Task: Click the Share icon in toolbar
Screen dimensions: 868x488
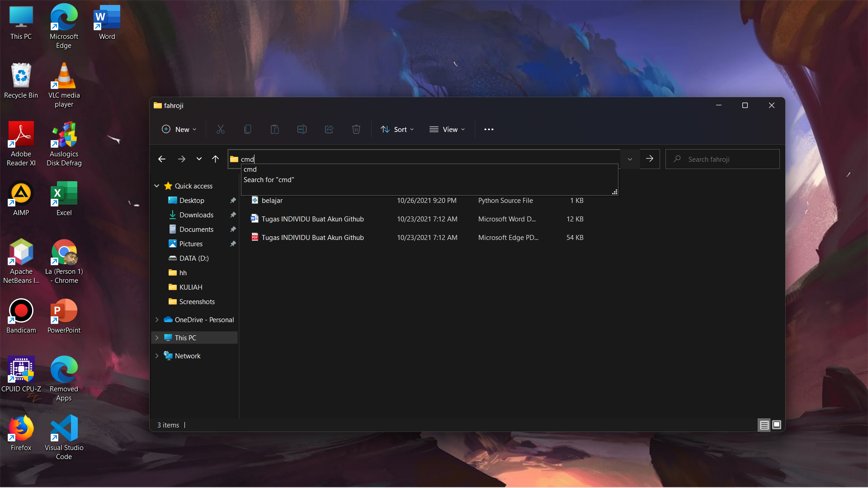Action: (329, 129)
